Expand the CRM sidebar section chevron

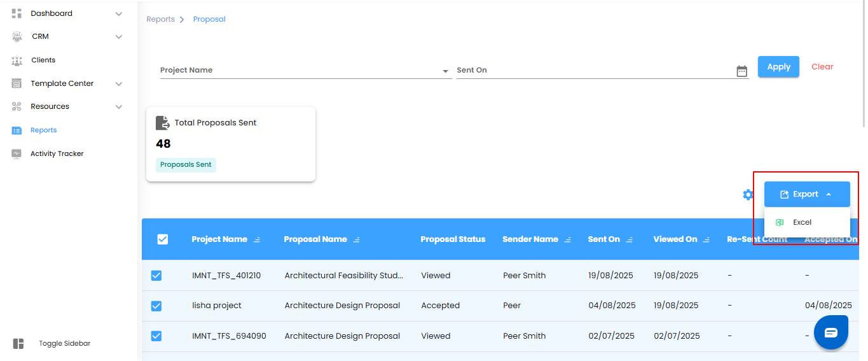119,37
